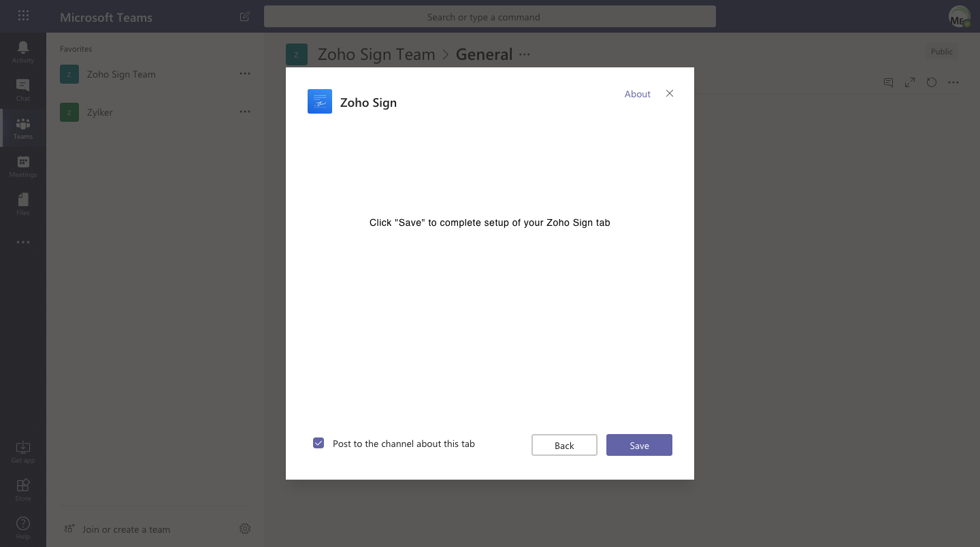
Task: Open the tab's more options ellipsis
Action: click(x=953, y=82)
